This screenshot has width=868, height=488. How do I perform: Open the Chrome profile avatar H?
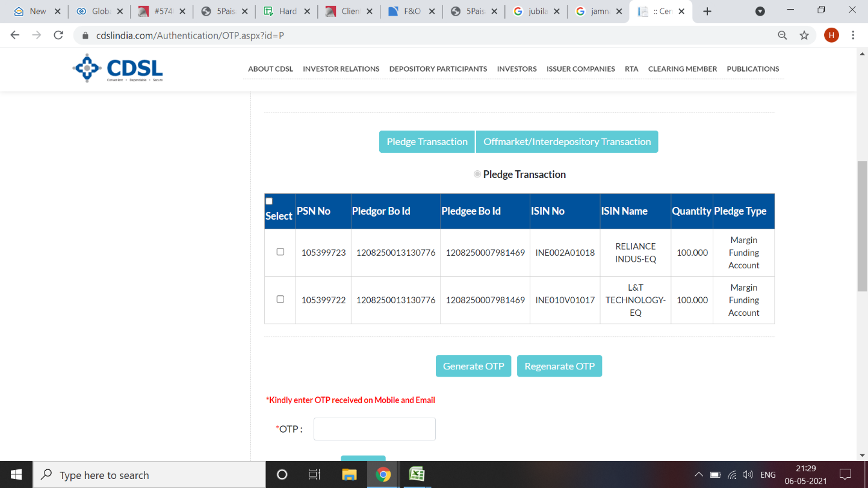tap(831, 36)
